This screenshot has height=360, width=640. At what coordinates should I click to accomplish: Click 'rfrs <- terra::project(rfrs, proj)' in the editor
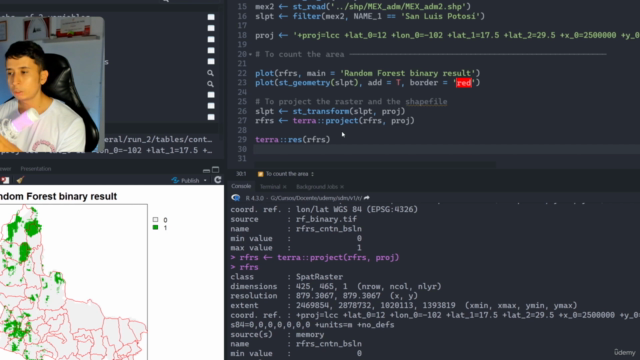click(335, 121)
